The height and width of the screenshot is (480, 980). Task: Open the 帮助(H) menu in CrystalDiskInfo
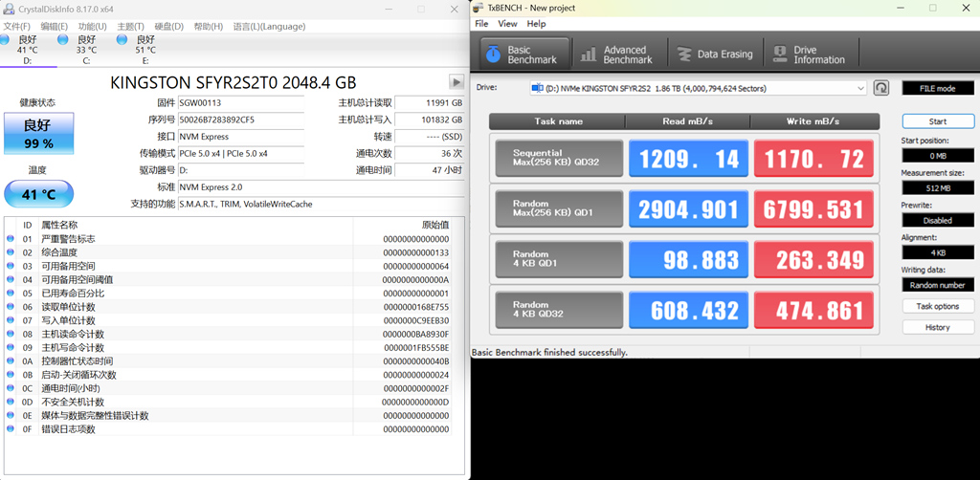coord(208,26)
